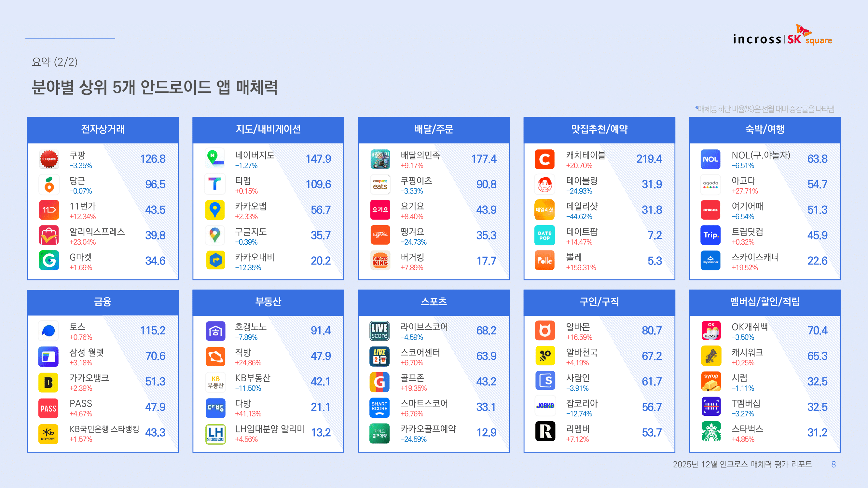Select the 배달/주문 category header
Image resolution: width=868 pixels, height=488 pixels.
pos(434,130)
